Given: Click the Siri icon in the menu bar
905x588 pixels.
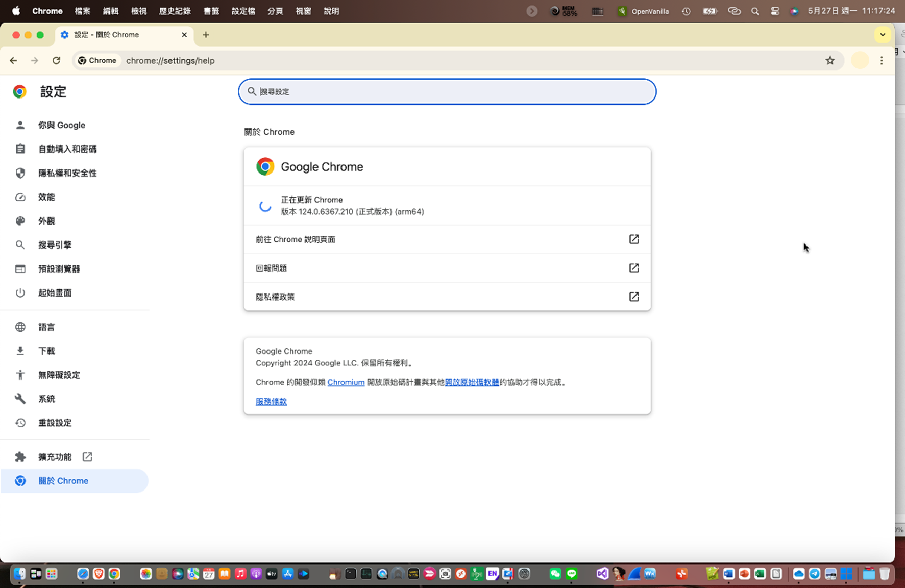Looking at the screenshot, I should [x=794, y=11].
